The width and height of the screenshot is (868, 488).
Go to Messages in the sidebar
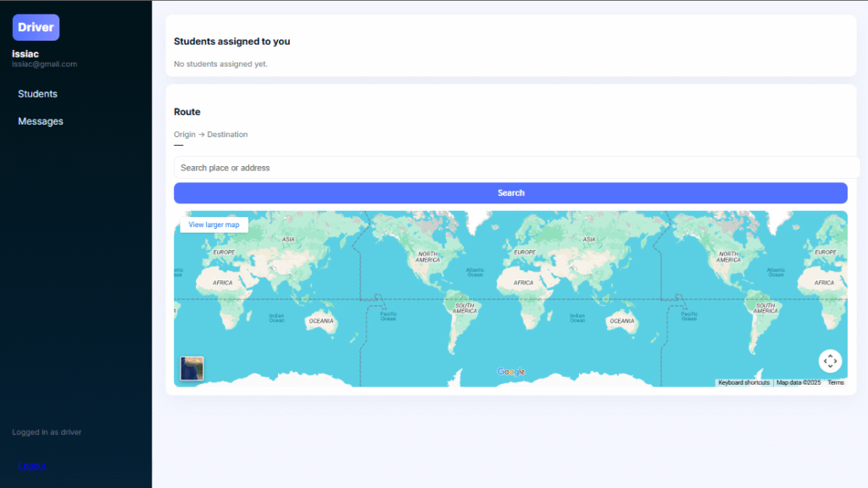[41, 121]
